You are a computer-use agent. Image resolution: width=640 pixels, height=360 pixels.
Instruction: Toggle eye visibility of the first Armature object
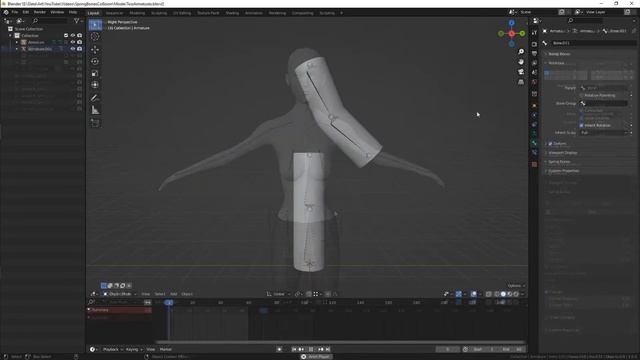click(x=73, y=42)
